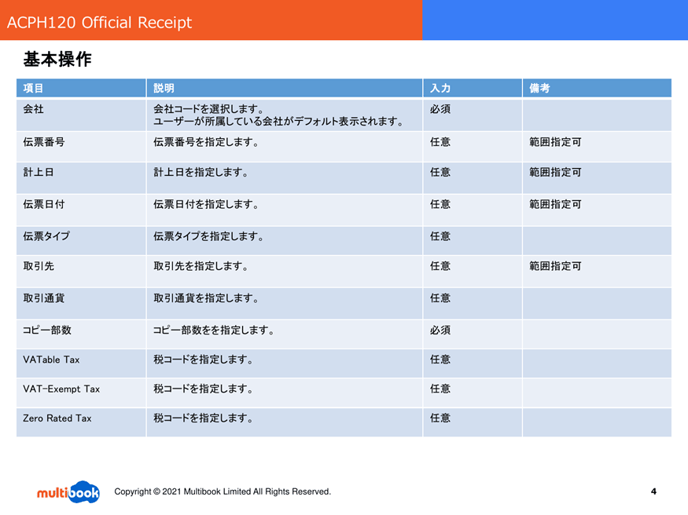This screenshot has height=515, width=688.
Task: Click '範囲指定可' in the 伝票番号 row
Action: tap(555, 142)
